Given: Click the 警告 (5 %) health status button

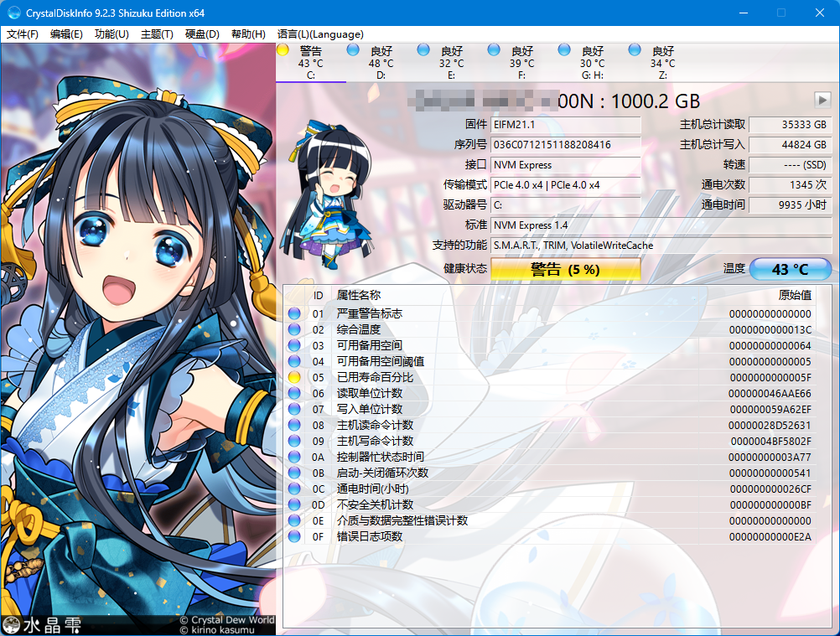Looking at the screenshot, I should point(566,269).
